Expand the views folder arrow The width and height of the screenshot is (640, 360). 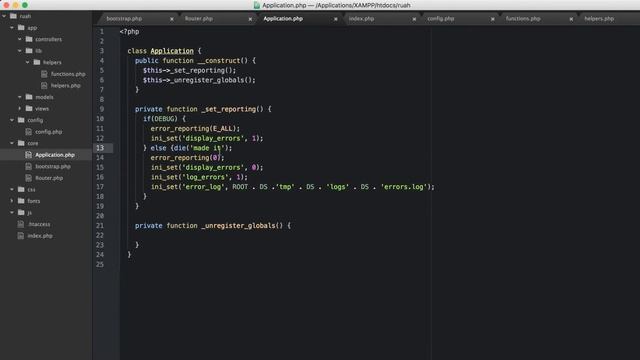(20, 109)
